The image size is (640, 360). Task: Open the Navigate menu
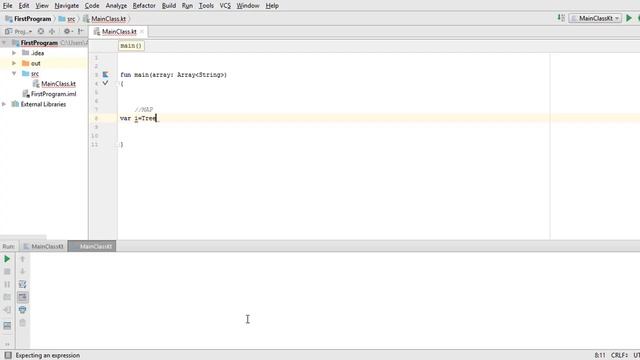pos(67,6)
